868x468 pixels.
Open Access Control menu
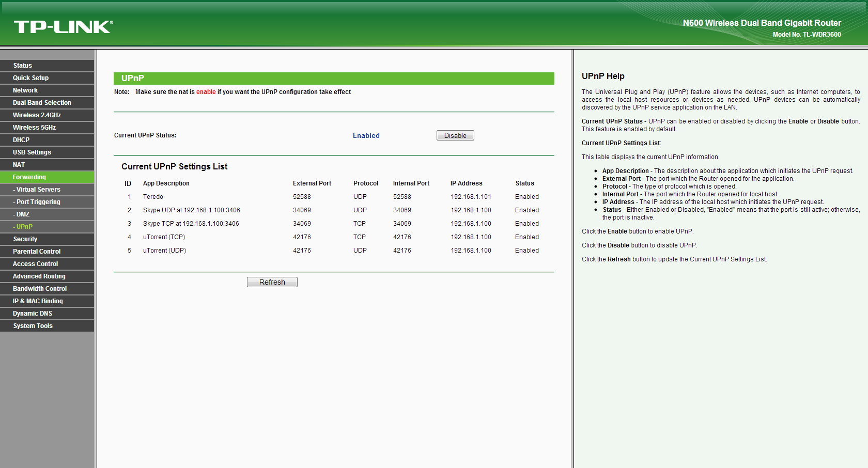coord(47,264)
